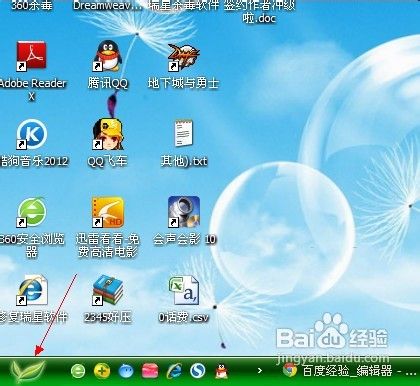This screenshot has height=386, width=420.
Task: Open Sogou browser quick launch icon
Action: 198,371
